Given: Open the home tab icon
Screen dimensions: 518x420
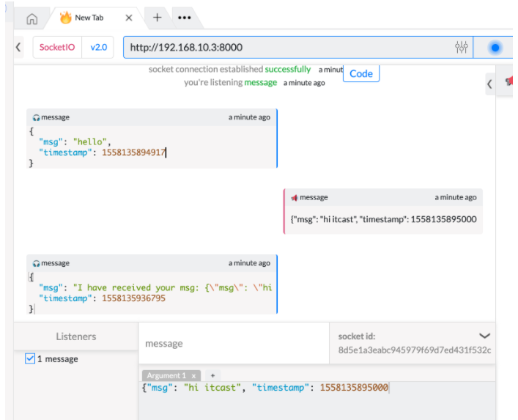Looking at the screenshot, I should tap(32, 18).
